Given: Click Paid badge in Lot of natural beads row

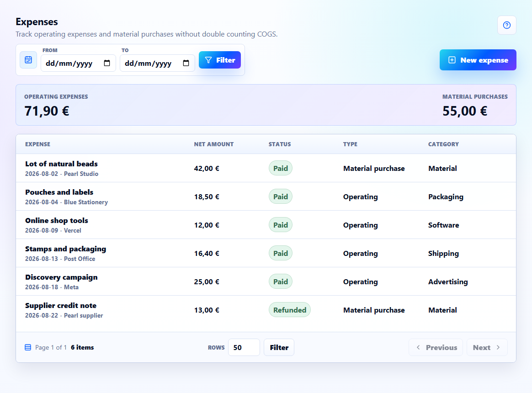Looking at the screenshot, I should pos(281,168).
